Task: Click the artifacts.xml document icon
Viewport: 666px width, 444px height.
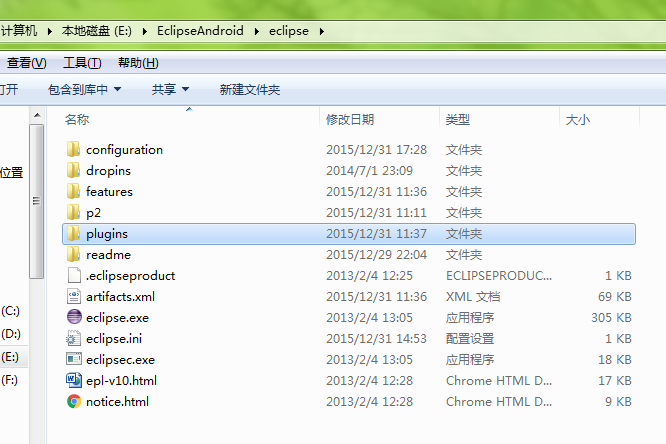Action: pyautogui.click(x=74, y=297)
